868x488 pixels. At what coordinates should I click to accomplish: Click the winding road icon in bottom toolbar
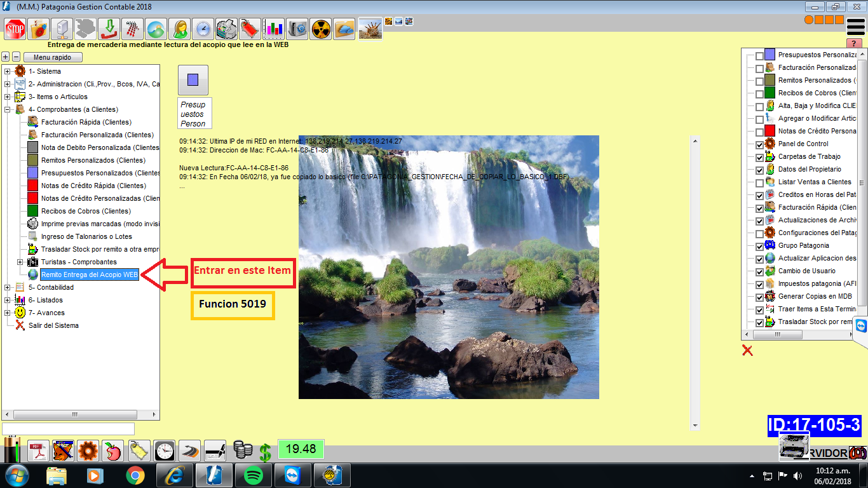click(x=189, y=451)
